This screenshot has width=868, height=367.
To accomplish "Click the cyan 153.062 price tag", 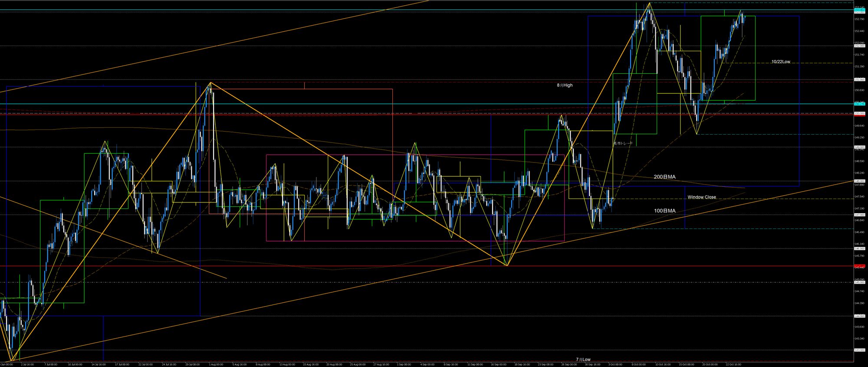I will pos(859,10).
